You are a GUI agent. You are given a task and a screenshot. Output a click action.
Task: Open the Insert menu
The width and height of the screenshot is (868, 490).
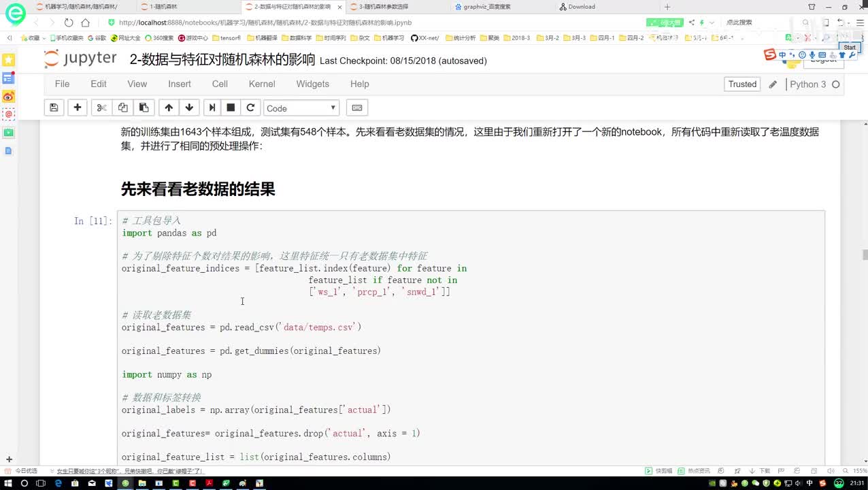click(180, 84)
